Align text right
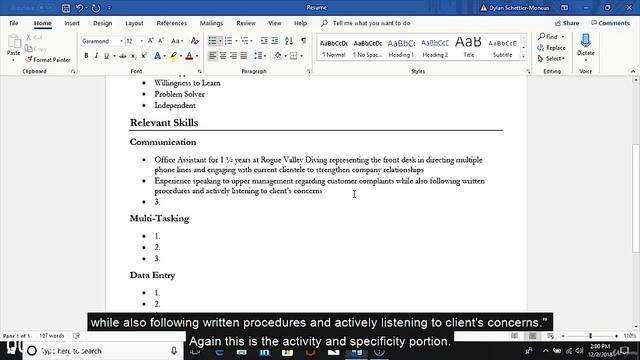Screen dimensions: 640x360 coord(233,56)
